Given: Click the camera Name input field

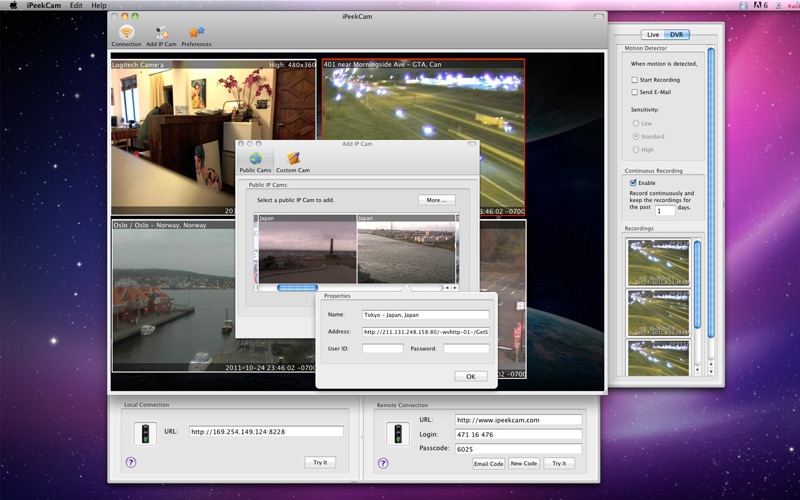Looking at the screenshot, I should [426, 315].
